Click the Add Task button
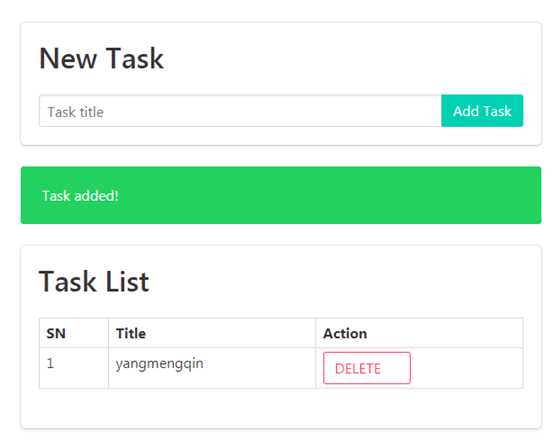This screenshot has width=554, height=440. (482, 111)
